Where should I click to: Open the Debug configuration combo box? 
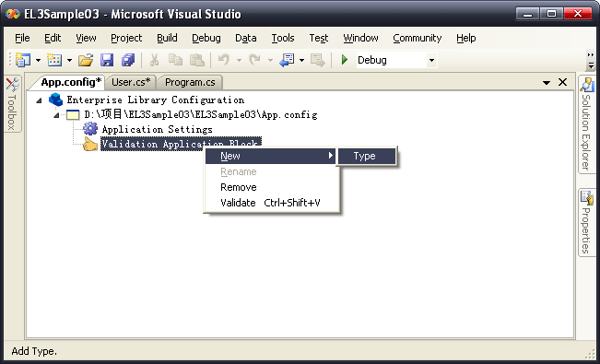(x=397, y=60)
